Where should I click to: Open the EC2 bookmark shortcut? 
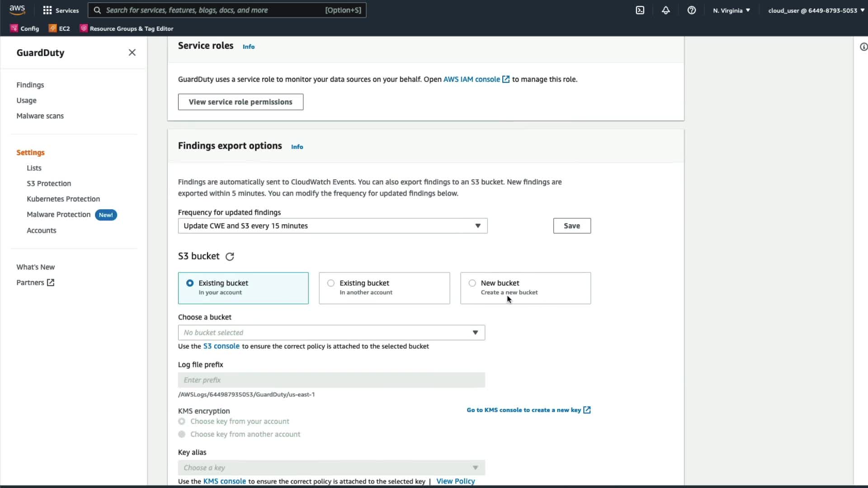[x=59, y=28]
